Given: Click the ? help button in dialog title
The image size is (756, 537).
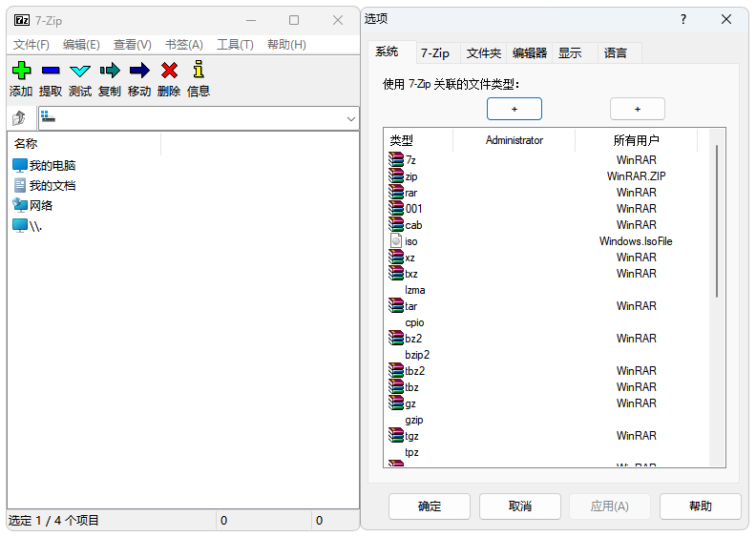Looking at the screenshot, I should click(x=683, y=19).
